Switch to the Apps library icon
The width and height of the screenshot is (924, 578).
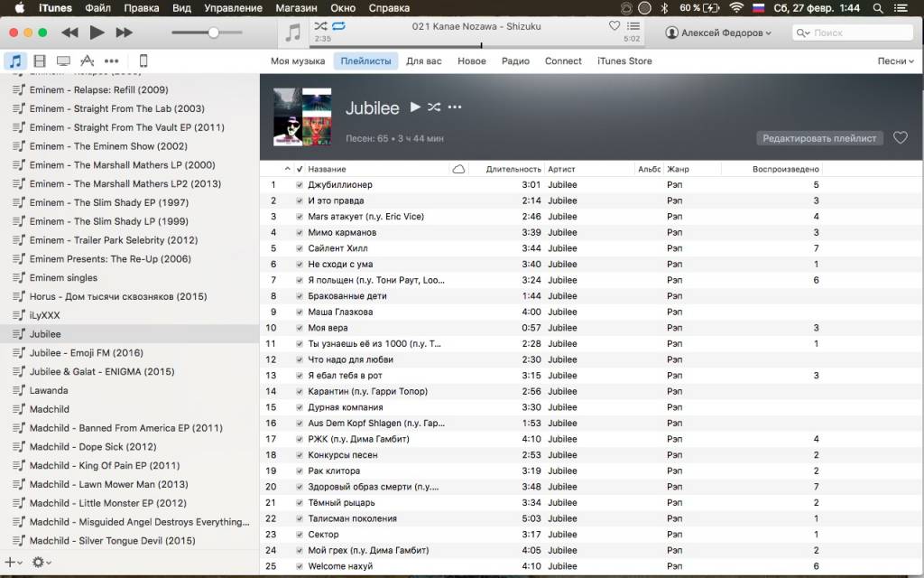click(88, 61)
